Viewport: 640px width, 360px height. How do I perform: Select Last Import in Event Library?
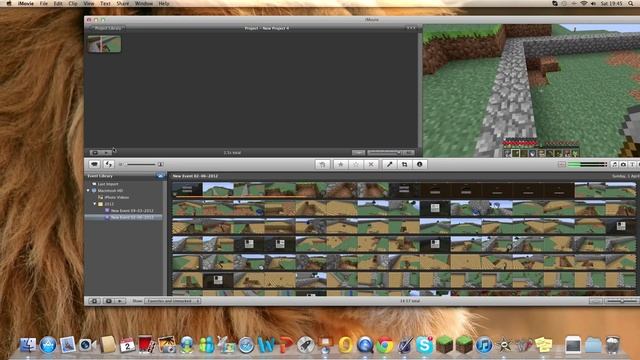[x=108, y=184]
